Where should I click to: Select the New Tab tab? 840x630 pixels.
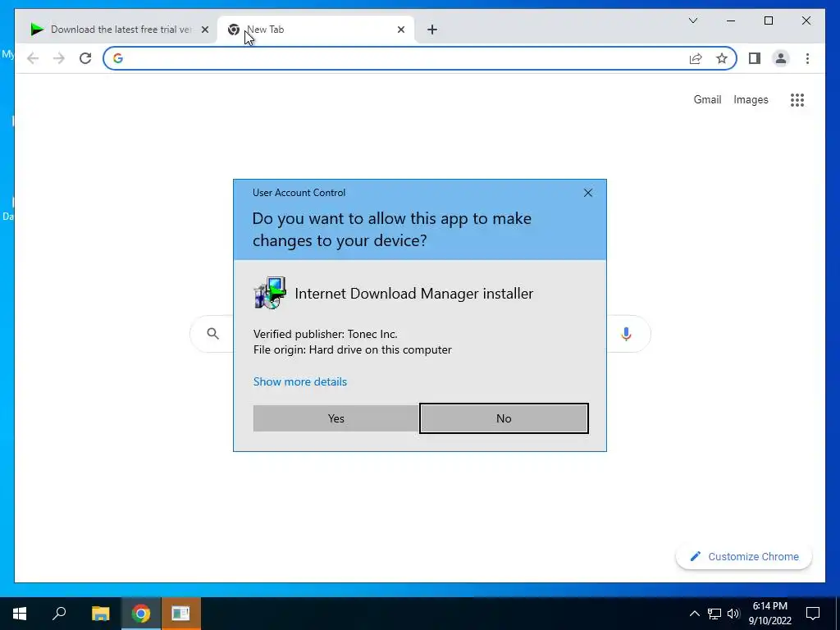[316, 30]
